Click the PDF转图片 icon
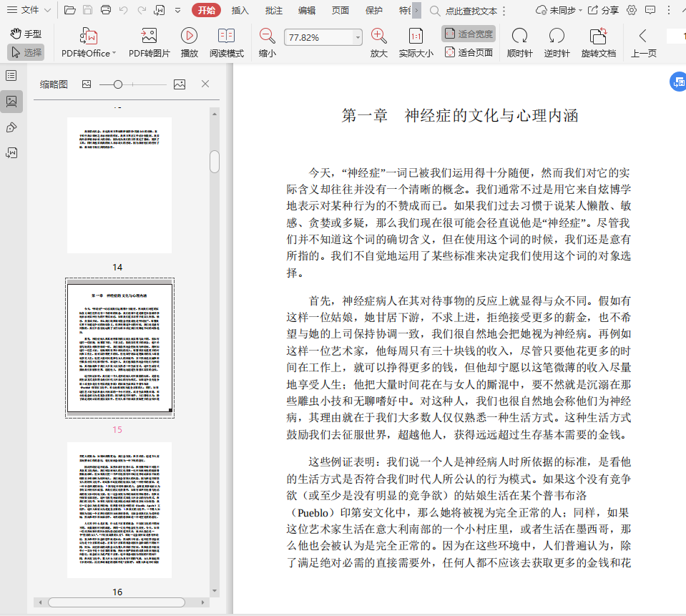Viewport: 686px width, 616px height. [149, 36]
